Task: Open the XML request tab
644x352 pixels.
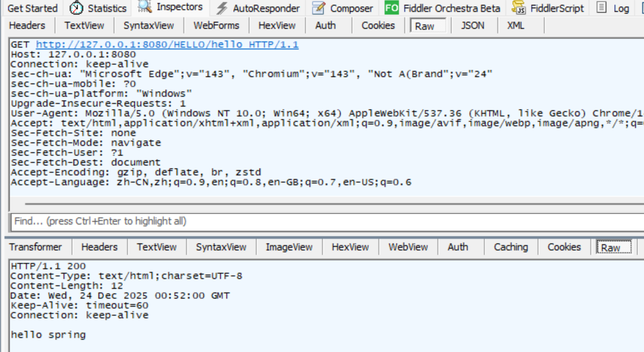Action: tap(515, 26)
